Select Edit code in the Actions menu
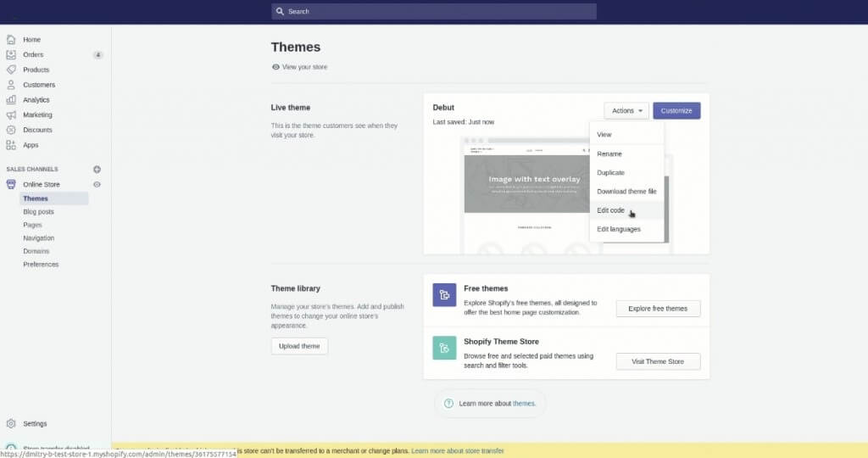 pyautogui.click(x=626, y=209)
